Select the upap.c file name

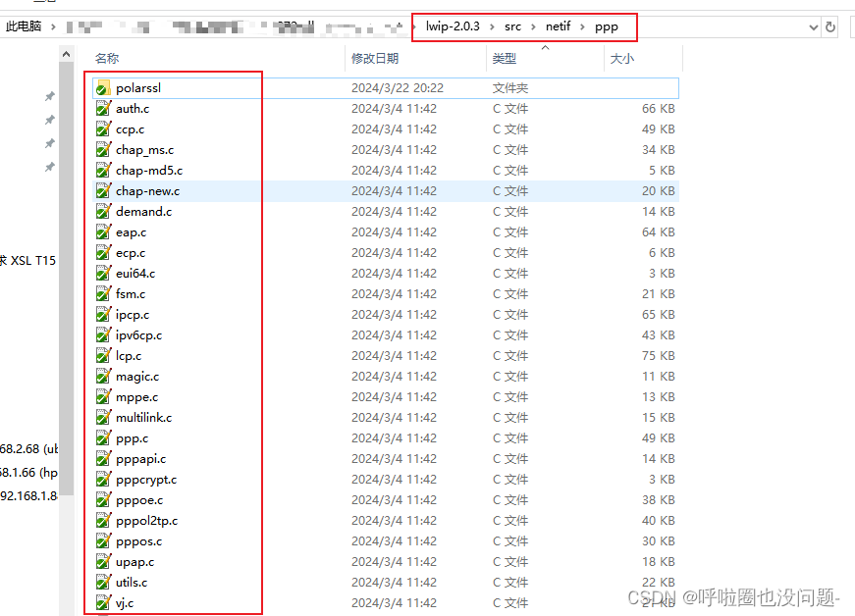pos(134,562)
